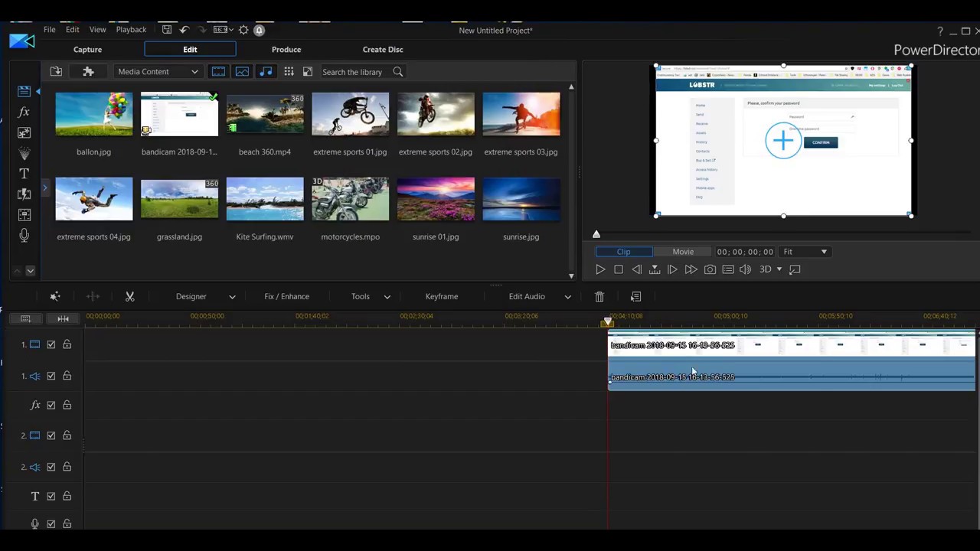This screenshot has height=551, width=980.
Task: Click the Play button in the preview
Action: 600,269
